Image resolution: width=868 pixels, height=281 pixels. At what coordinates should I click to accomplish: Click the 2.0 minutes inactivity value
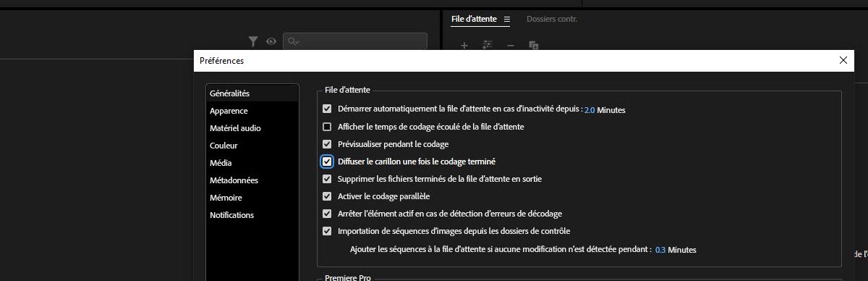[x=590, y=110]
